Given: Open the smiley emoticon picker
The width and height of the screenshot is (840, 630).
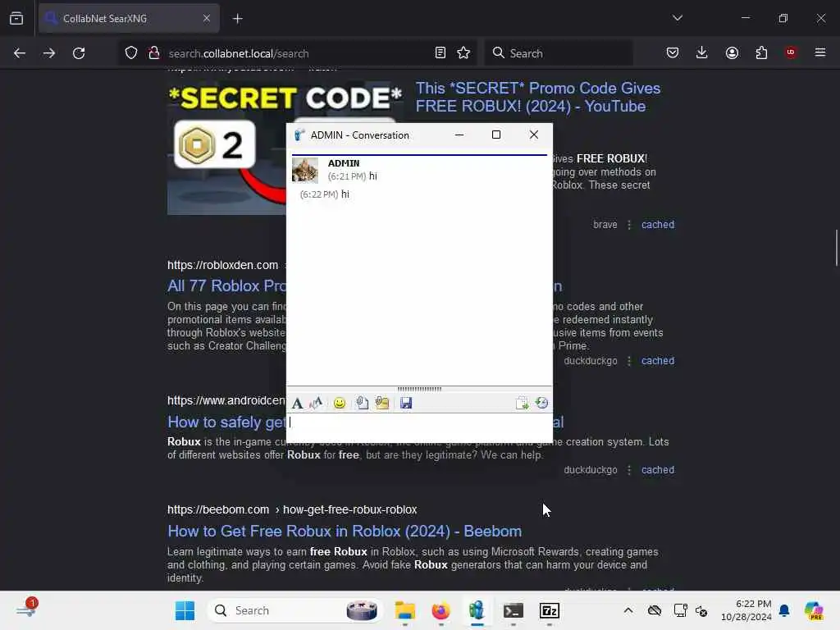Looking at the screenshot, I should pos(339,403).
